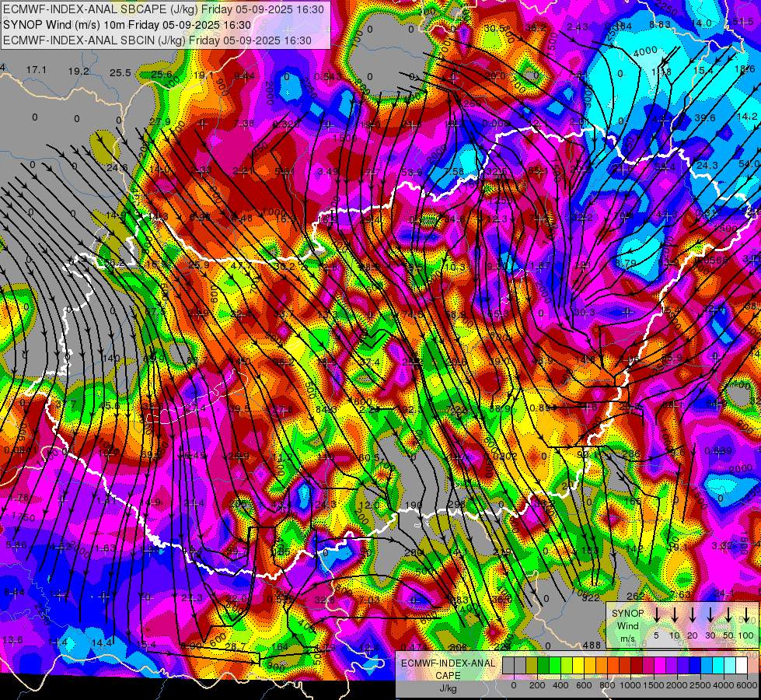Click the 922 value on the map
Viewport: 761px width, 700px height.
pos(591,597)
